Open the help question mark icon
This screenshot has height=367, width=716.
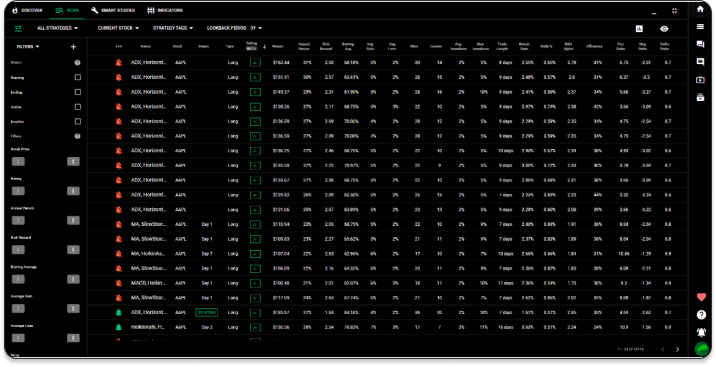(x=701, y=315)
